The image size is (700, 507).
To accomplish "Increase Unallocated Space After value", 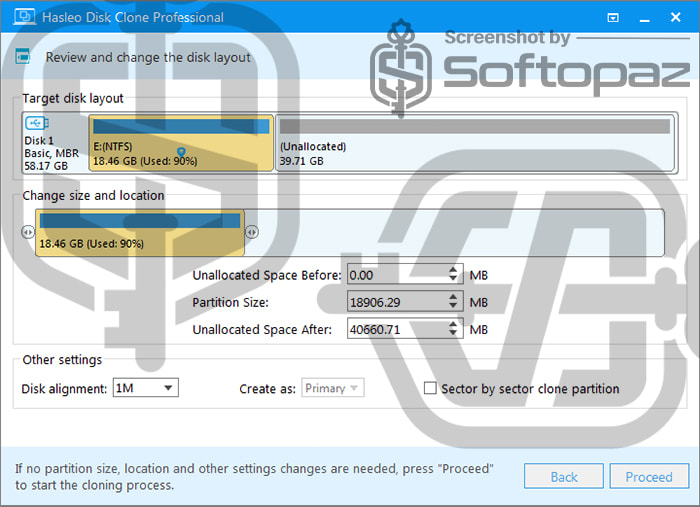I will click(453, 324).
